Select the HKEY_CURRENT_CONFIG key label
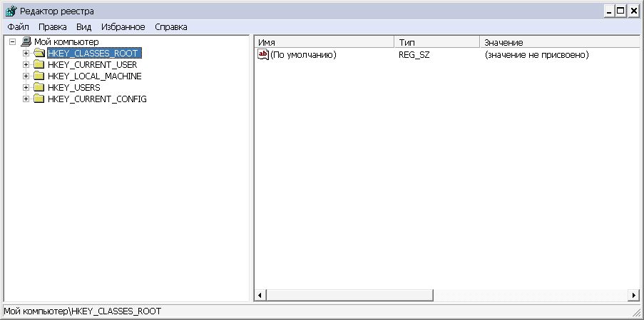The image size is (644, 320). point(97,99)
